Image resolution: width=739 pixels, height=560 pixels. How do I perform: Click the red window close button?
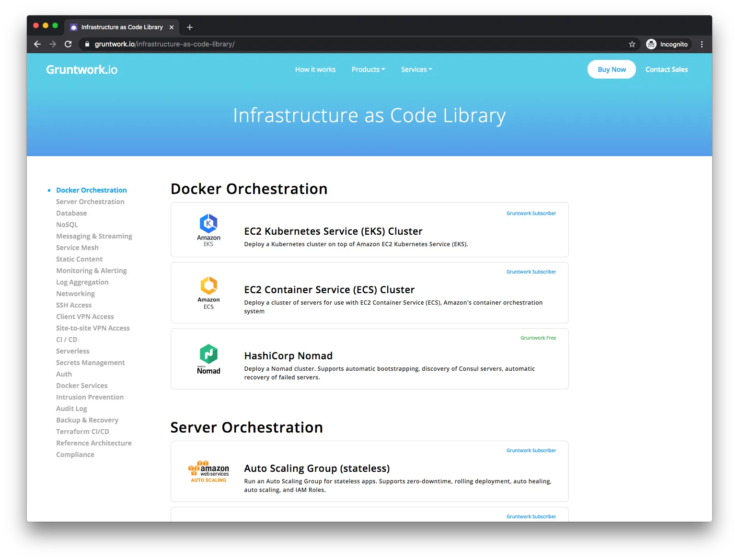pos(36,25)
